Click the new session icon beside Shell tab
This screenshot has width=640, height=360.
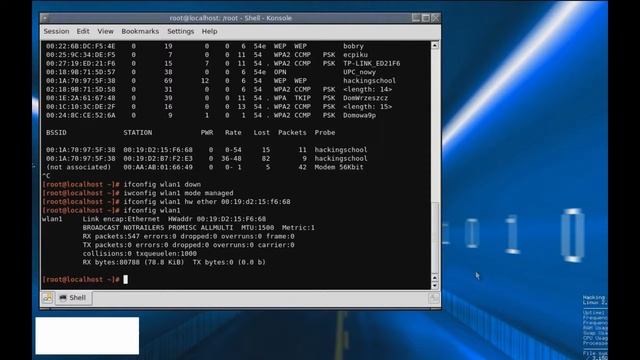point(47,298)
